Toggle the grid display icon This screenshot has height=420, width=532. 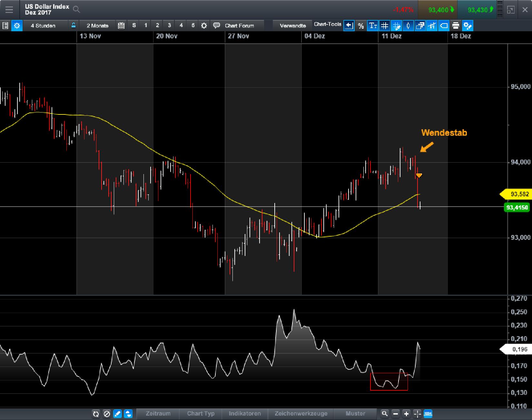(x=384, y=26)
